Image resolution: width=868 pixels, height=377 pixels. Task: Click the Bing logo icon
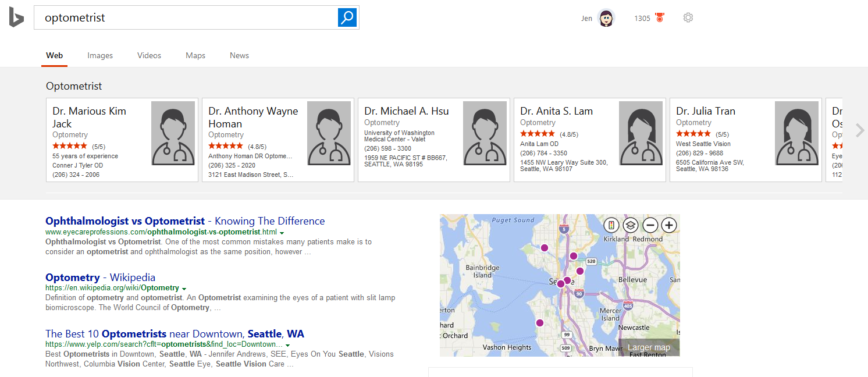(16, 17)
